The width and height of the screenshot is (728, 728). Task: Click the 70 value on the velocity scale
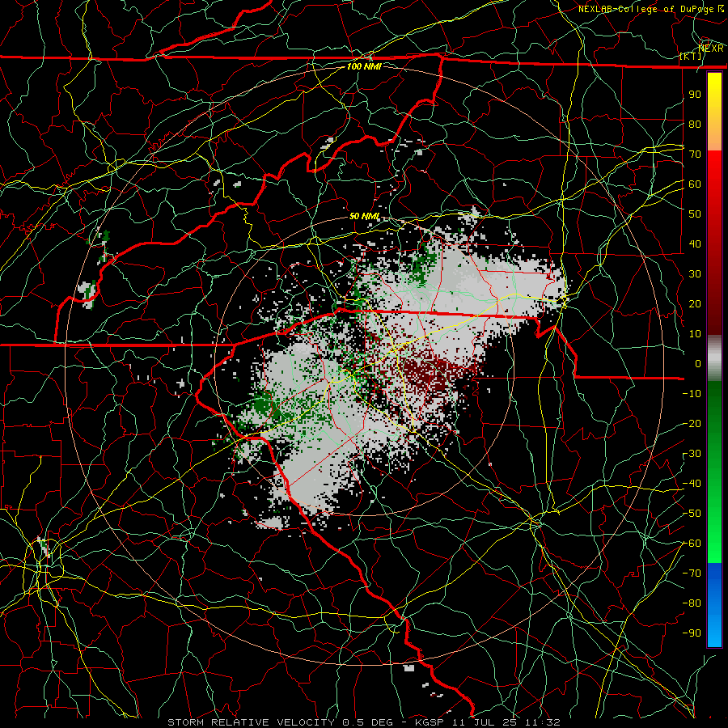tap(695, 154)
